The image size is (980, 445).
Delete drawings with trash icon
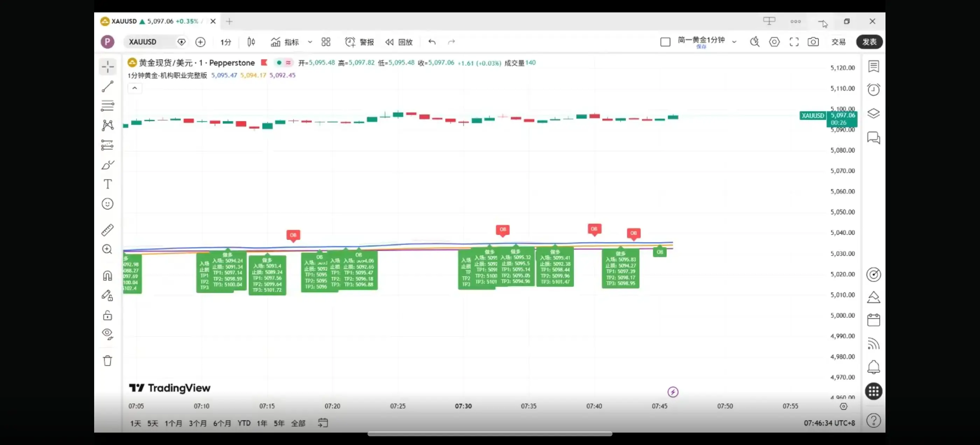click(x=108, y=360)
